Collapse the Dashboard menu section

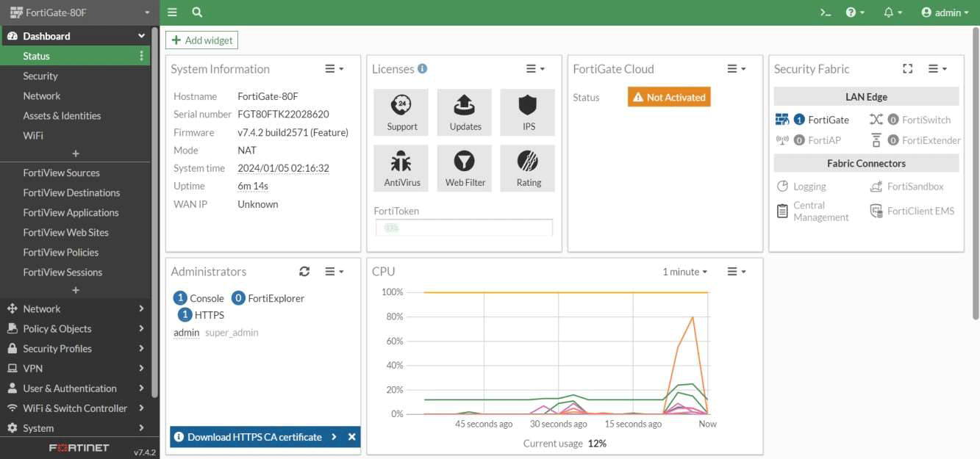point(141,36)
